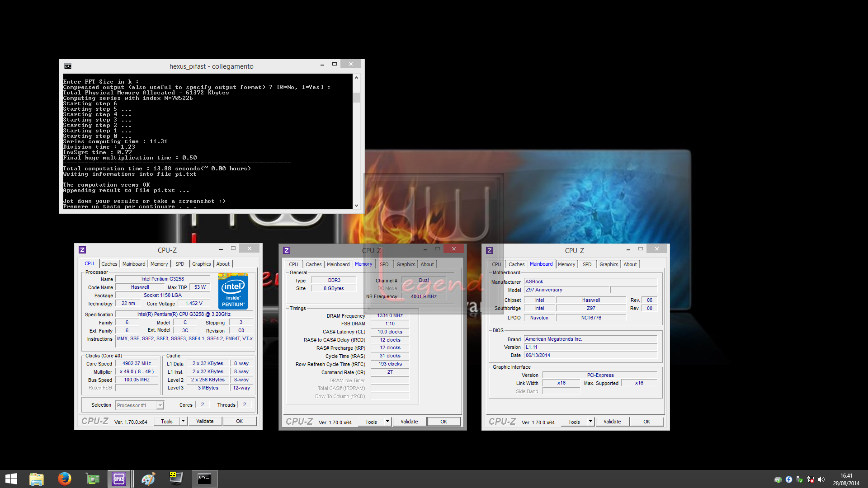Open the Paint taskbar icon
This screenshot has width=868, height=488.
148,479
